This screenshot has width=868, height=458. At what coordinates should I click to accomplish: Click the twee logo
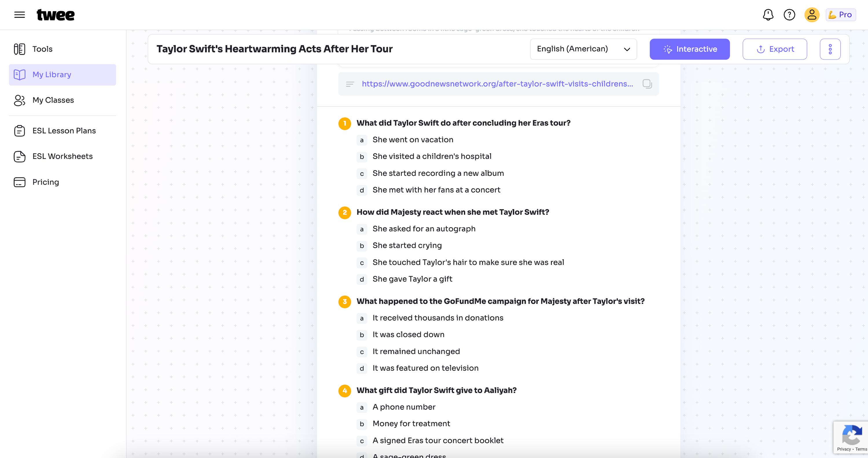pyautogui.click(x=56, y=15)
